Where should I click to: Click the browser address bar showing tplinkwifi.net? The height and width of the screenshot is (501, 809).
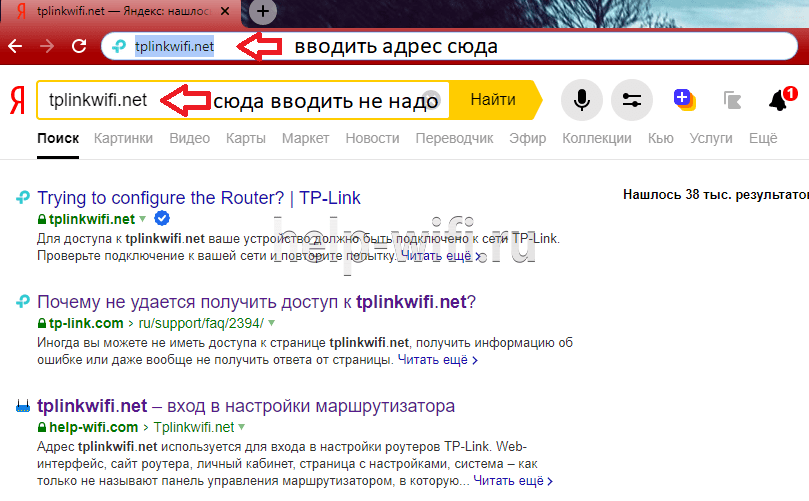tap(449, 46)
